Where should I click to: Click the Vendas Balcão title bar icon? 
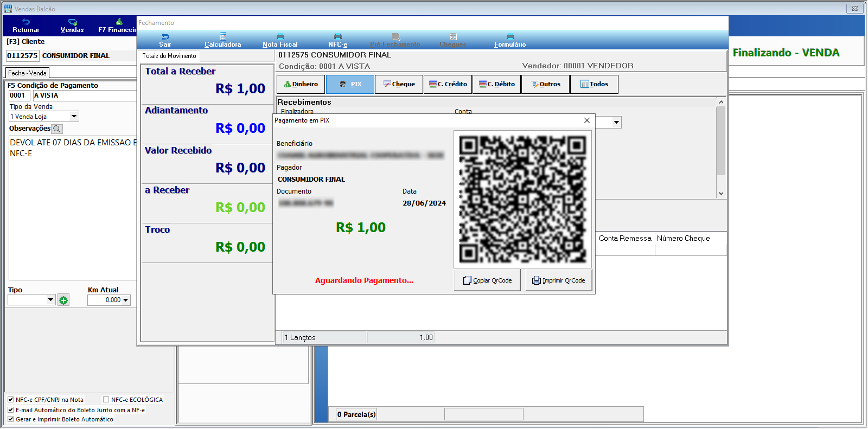point(8,9)
